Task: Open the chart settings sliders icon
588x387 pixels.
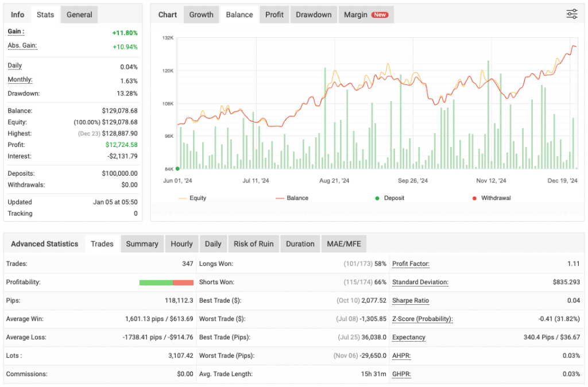Action: pos(572,14)
